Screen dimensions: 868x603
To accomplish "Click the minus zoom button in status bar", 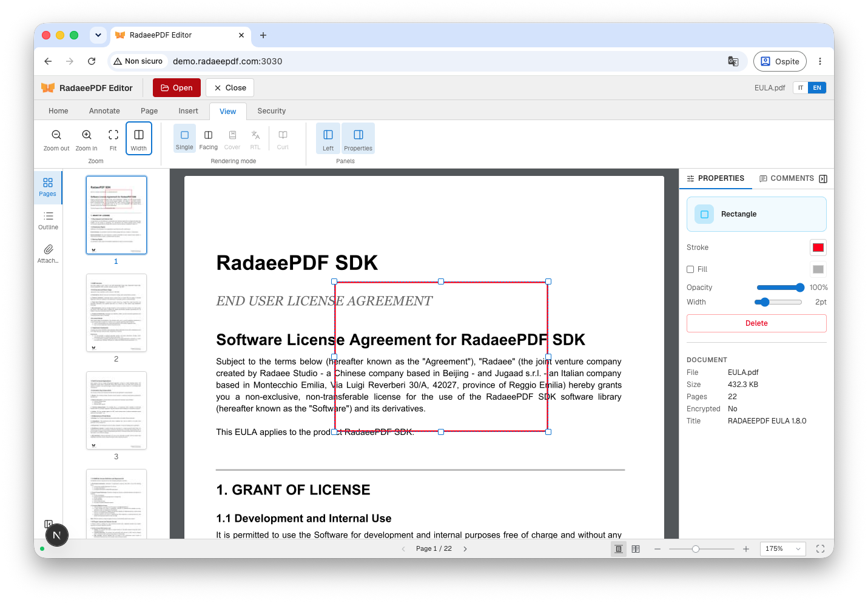I will point(658,549).
